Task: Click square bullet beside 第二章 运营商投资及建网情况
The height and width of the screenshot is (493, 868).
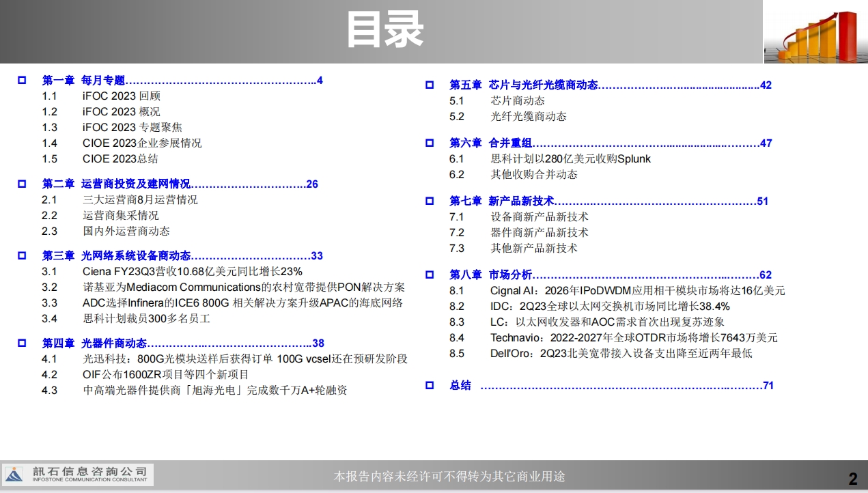Action: 22,184
